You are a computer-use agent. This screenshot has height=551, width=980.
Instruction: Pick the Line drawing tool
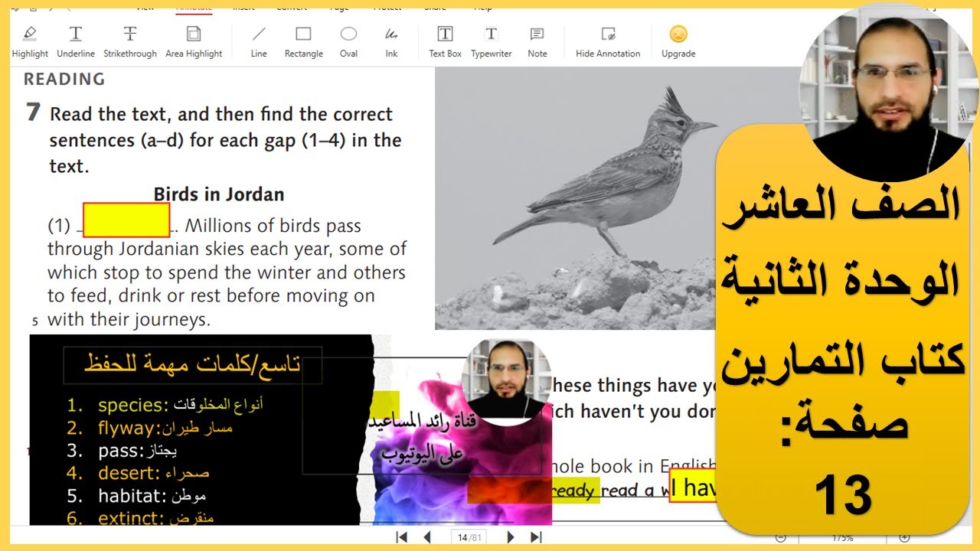pyautogui.click(x=259, y=42)
